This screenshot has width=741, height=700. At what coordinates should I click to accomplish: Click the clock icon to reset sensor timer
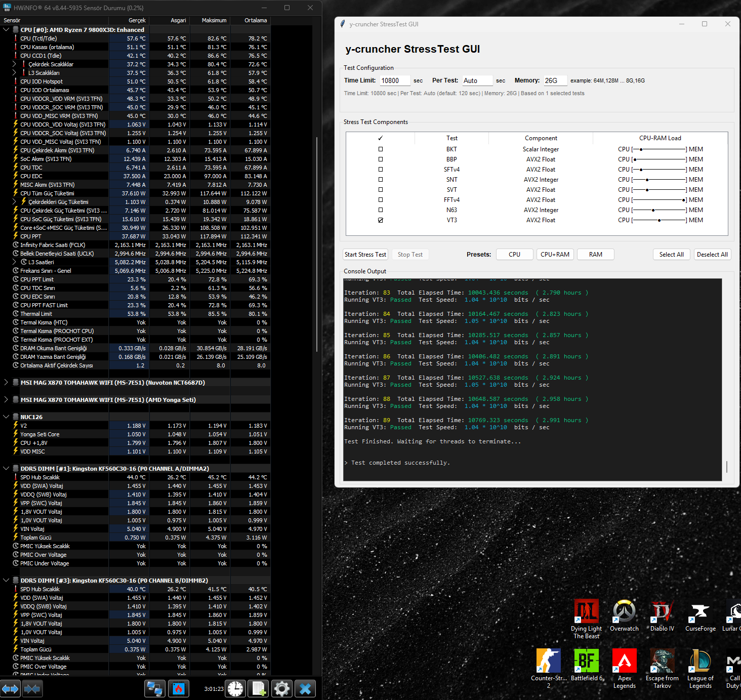(235, 689)
